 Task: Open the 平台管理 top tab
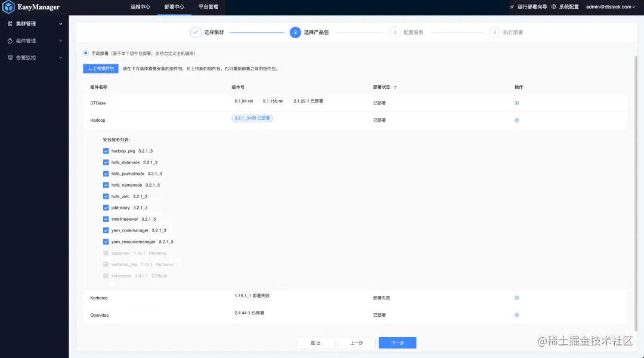[x=208, y=7]
